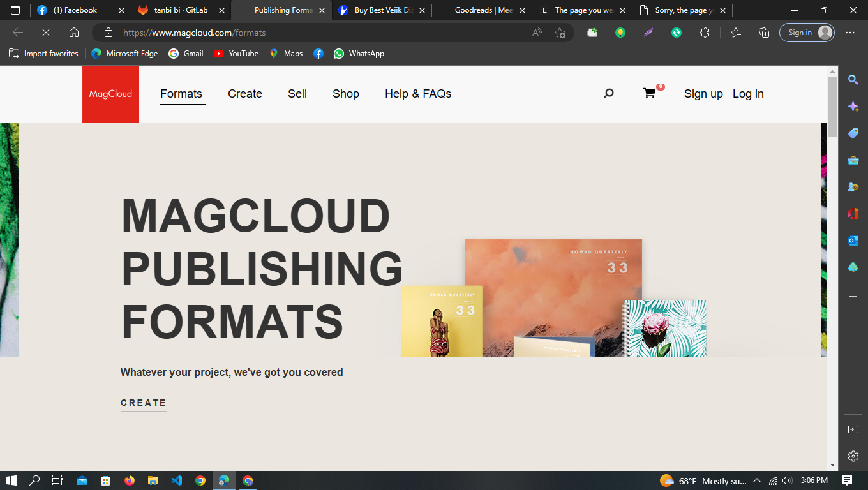Open the Outlook icon in the Edge sidebar
Screen dimensions: 868x490
tap(853, 241)
